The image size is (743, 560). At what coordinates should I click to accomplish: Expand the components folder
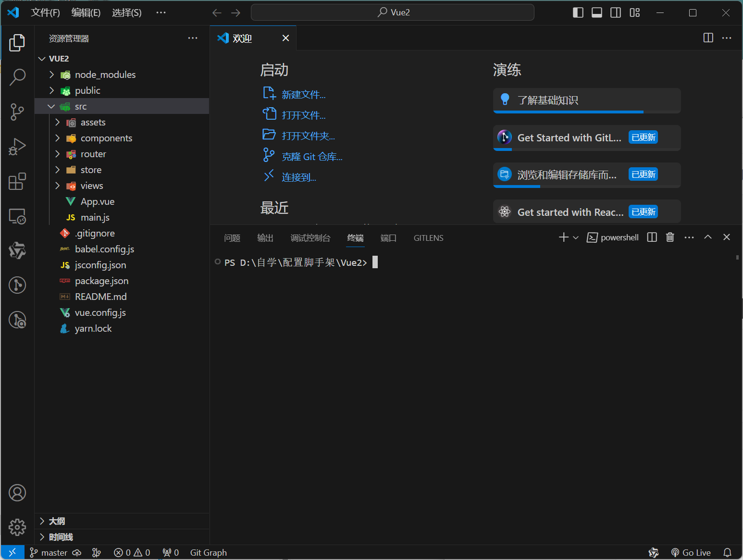[122, 138]
